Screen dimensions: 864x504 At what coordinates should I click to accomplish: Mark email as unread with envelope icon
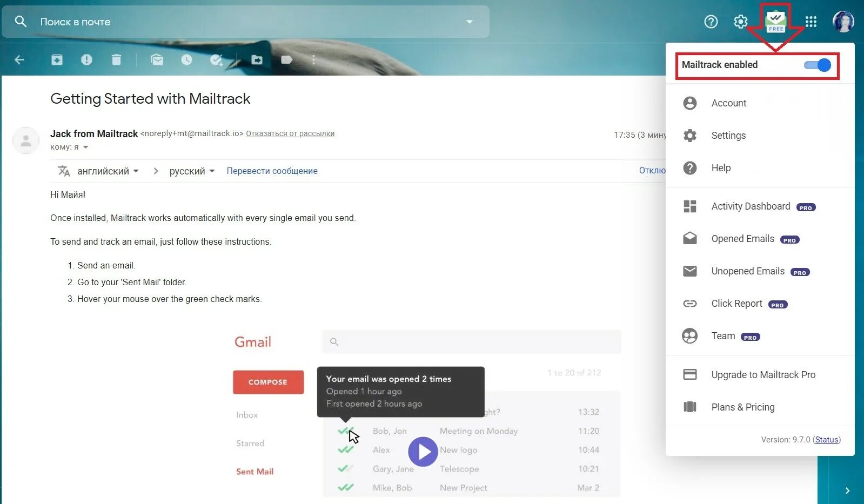(x=157, y=59)
